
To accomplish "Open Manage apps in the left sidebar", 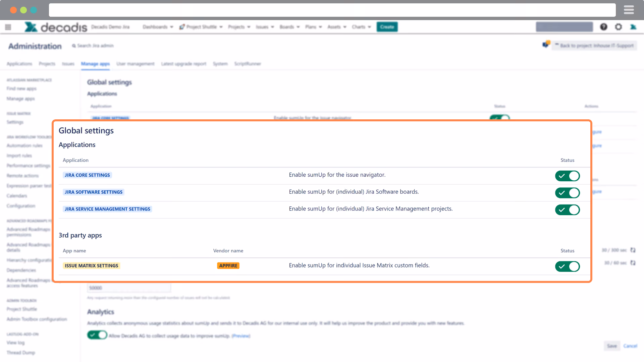I will click(21, 99).
